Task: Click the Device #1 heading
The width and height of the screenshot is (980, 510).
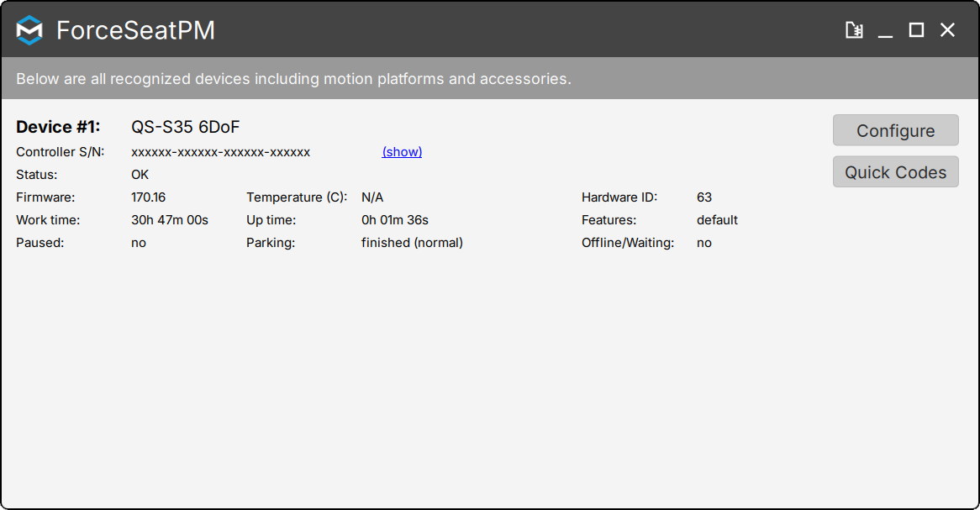Action: click(x=58, y=127)
